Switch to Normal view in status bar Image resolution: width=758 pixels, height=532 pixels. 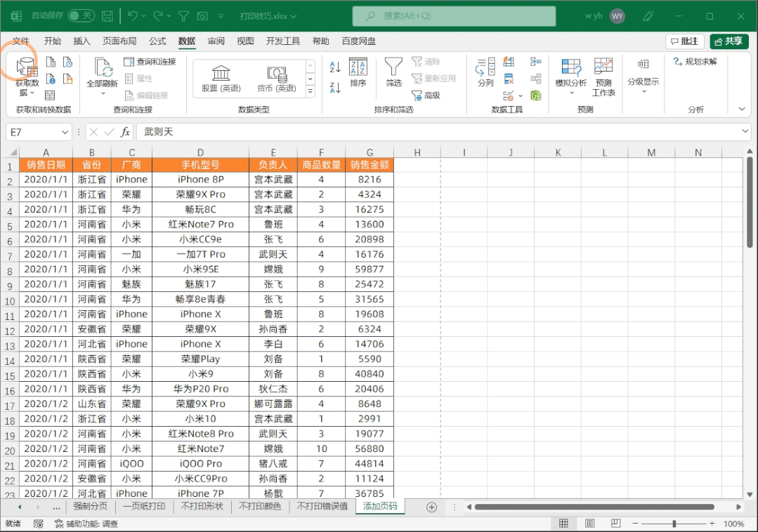[x=563, y=524]
